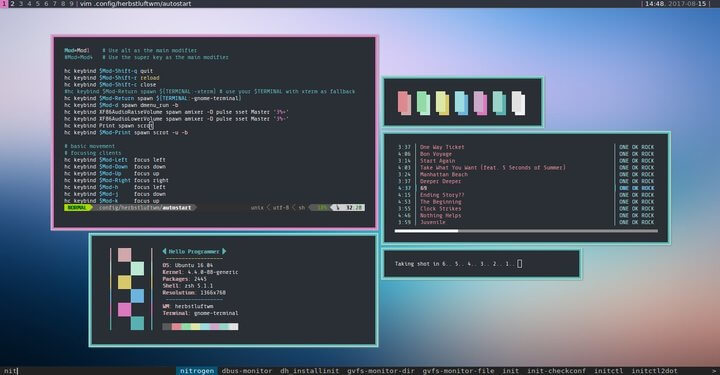Click the pink file icon in the color terminal
The height and width of the screenshot is (375, 720).
click(480, 103)
